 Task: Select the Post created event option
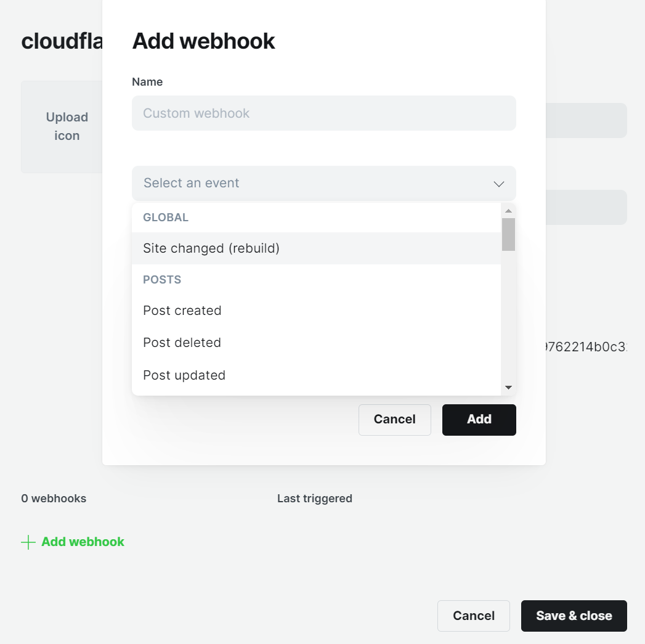click(182, 311)
